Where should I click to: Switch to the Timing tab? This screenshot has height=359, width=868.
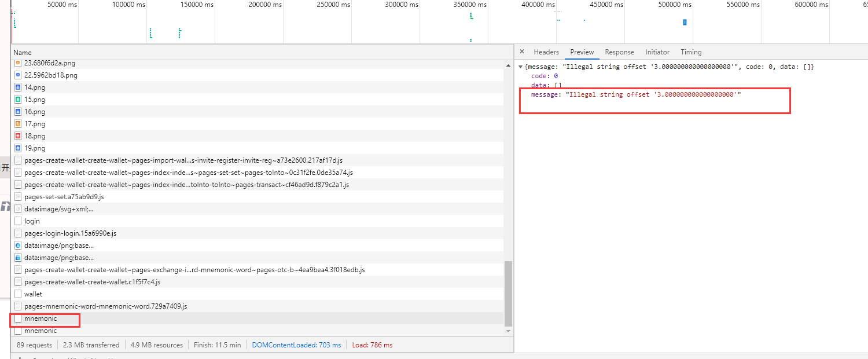[x=691, y=52]
